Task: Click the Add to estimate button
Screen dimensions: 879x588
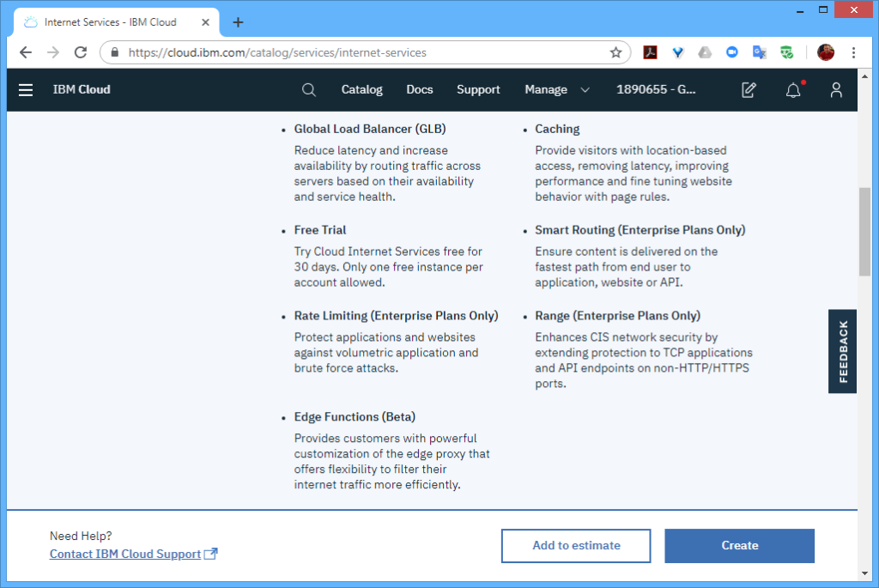Action: point(576,545)
